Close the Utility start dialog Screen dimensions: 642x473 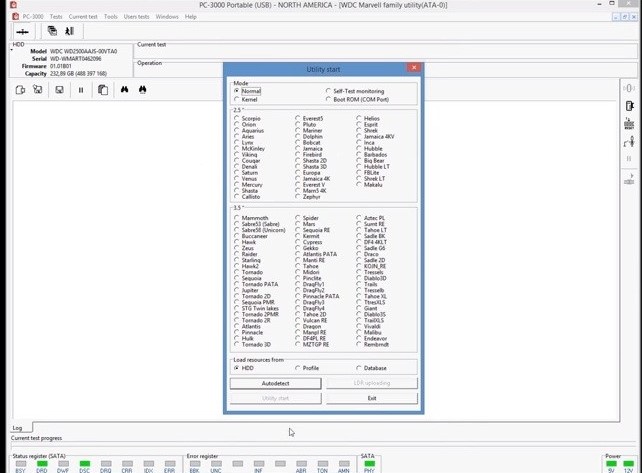414,68
